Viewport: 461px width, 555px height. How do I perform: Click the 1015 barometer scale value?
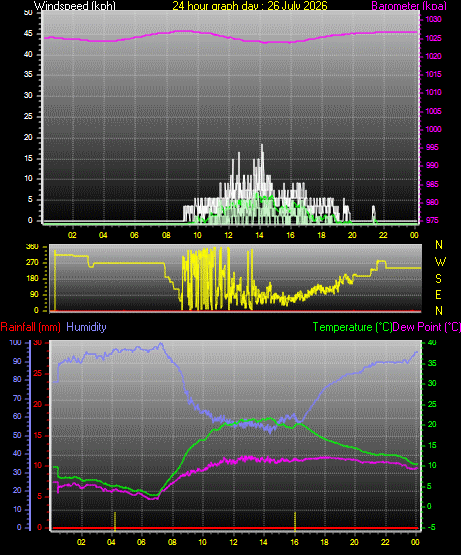(x=433, y=74)
